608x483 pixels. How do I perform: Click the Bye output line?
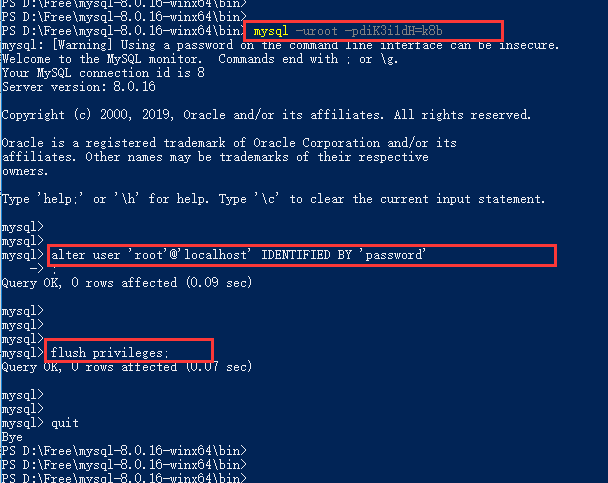(12, 437)
